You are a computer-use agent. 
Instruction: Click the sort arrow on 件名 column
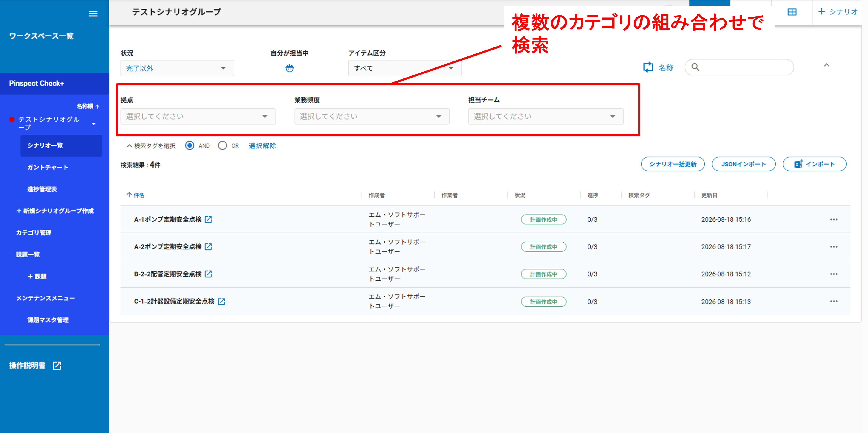point(129,195)
